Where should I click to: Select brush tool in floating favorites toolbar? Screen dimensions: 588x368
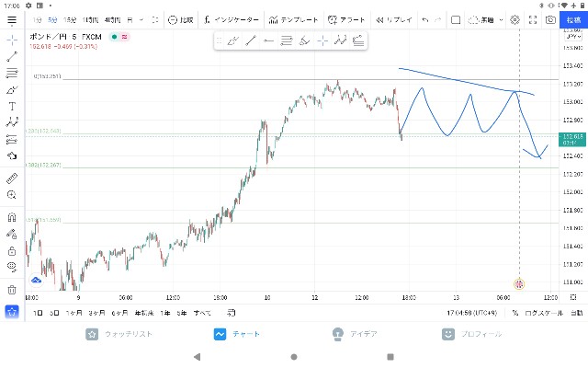[x=232, y=40]
